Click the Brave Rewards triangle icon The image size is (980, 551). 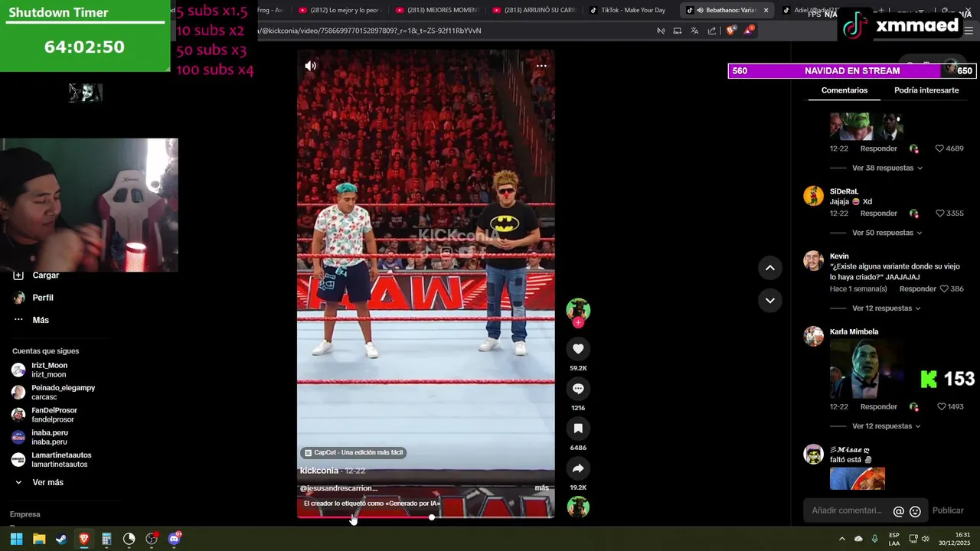(x=748, y=31)
